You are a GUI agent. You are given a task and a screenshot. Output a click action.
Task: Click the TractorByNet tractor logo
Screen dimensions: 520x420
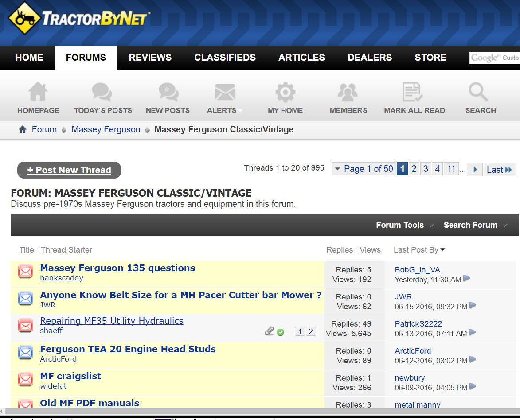coord(79,18)
